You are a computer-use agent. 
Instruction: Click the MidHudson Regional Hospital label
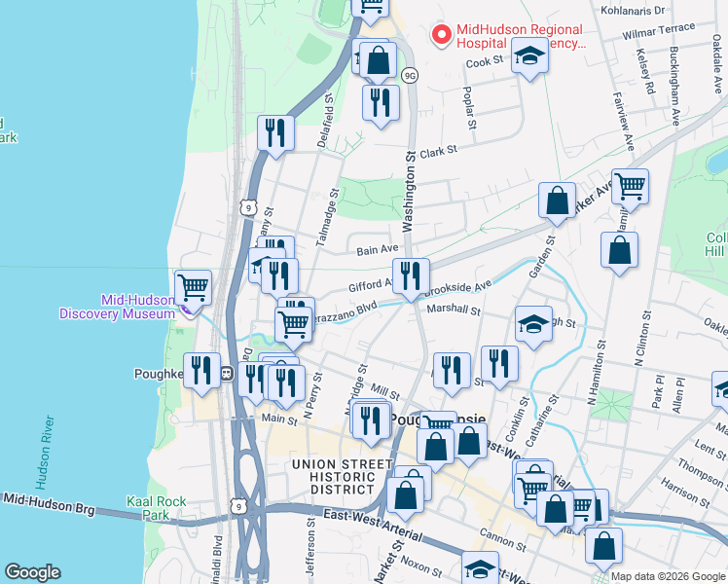point(519,36)
